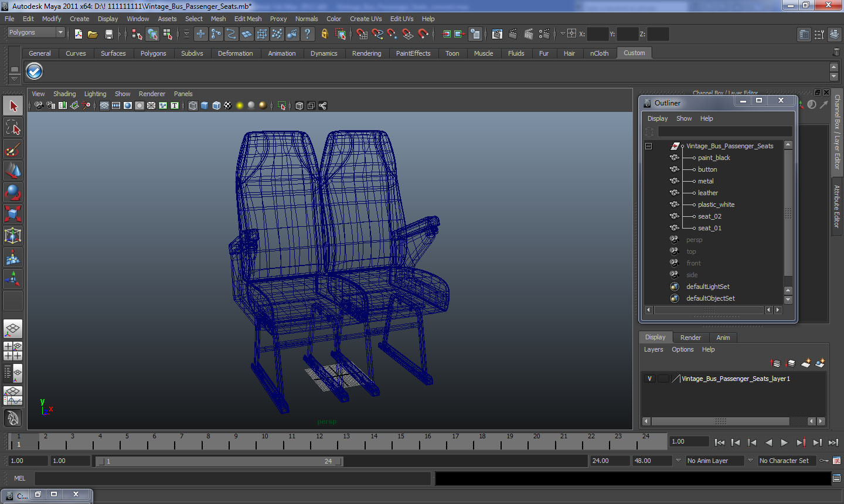Image resolution: width=844 pixels, height=504 pixels.
Task: Switch to single perspective view layout
Action: [13, 329]
